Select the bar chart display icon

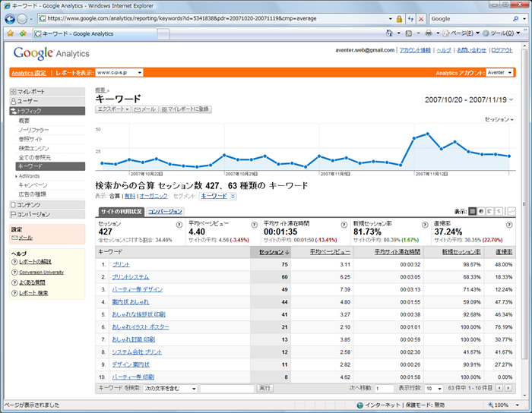[x=489, y=211]
